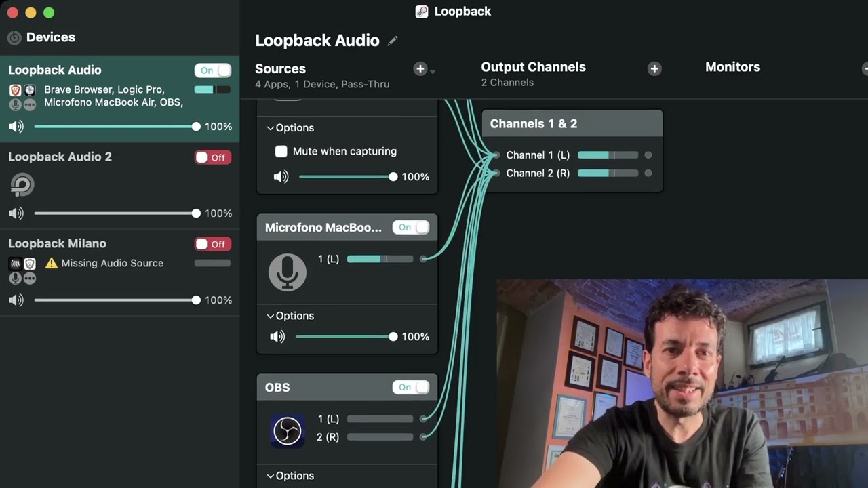Image resolution: width=868 pixels, height=488 pixels.
Task: Add an output channel with the plus button
Action: 654,68
